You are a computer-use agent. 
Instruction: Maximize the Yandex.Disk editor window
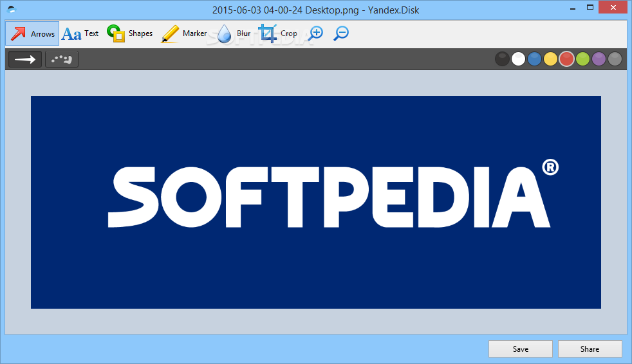tap(590, 8)
